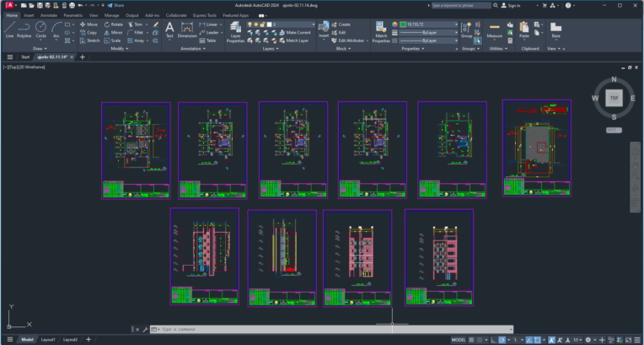The height and width of the screenshot is (345, 644).
Task: Expand the Modify panel
Action: (120, 49)
